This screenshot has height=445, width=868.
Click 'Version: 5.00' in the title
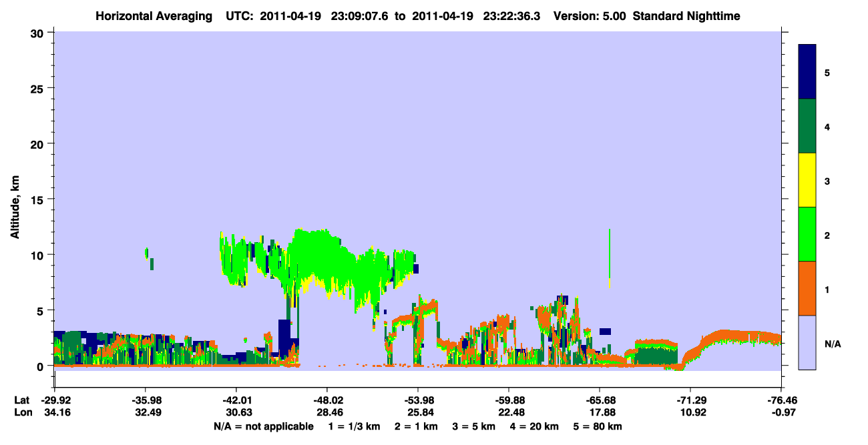[x=590, y=16]
